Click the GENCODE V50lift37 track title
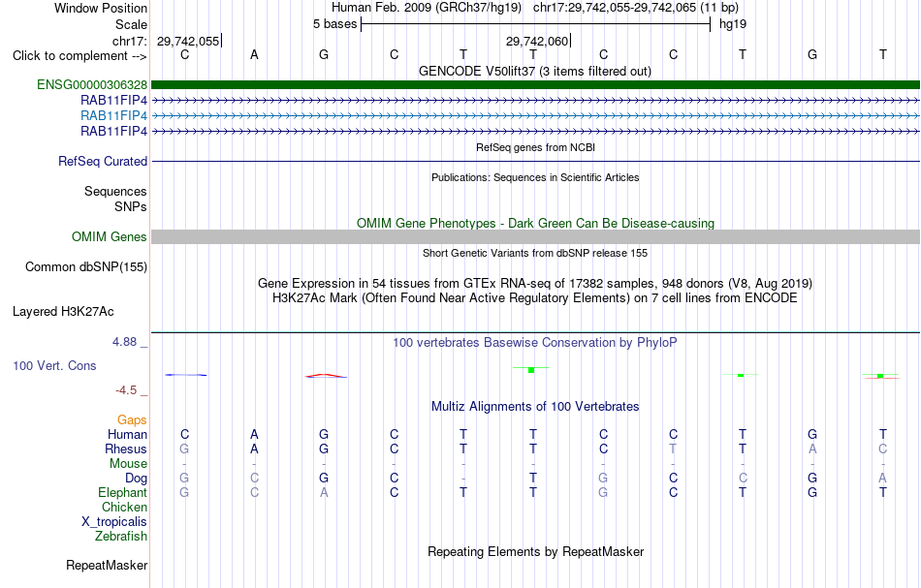The width and height of the screenshot is (921, 588). click(535, 71)
